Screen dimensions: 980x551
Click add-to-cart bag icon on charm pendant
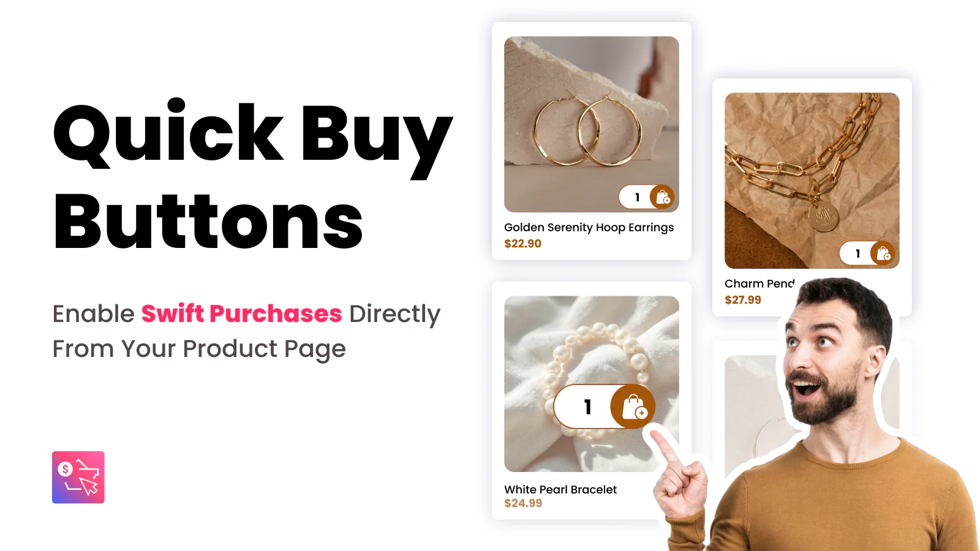click(883, 253)
